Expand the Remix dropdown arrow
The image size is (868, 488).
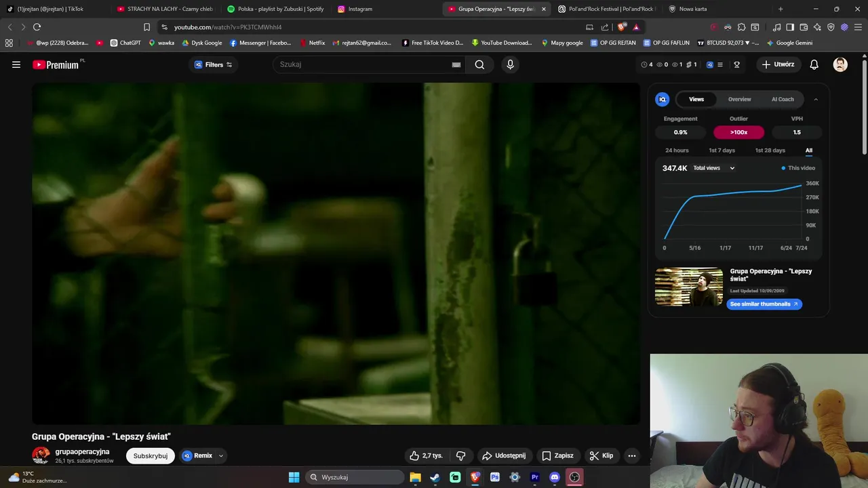point(220,455)
